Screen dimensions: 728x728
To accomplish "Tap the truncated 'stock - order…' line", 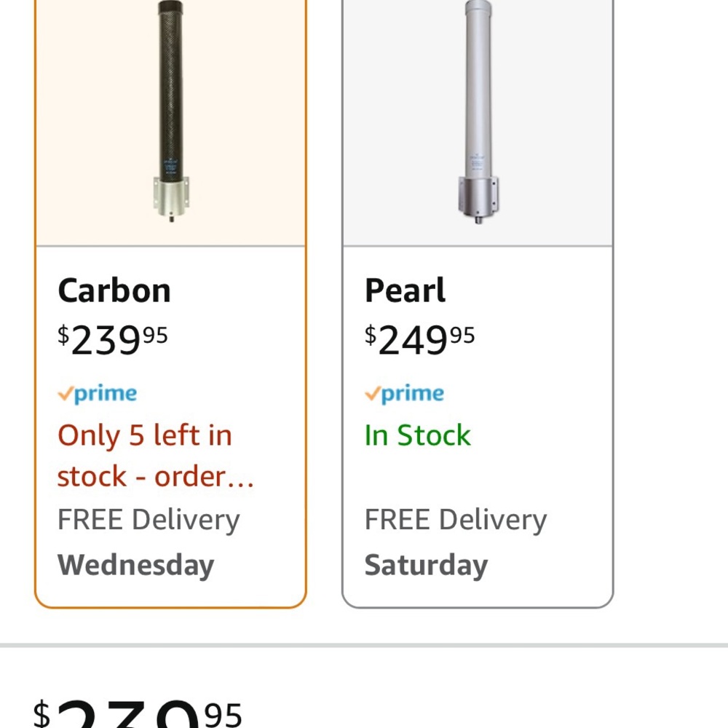I will [x=156, y=477].
